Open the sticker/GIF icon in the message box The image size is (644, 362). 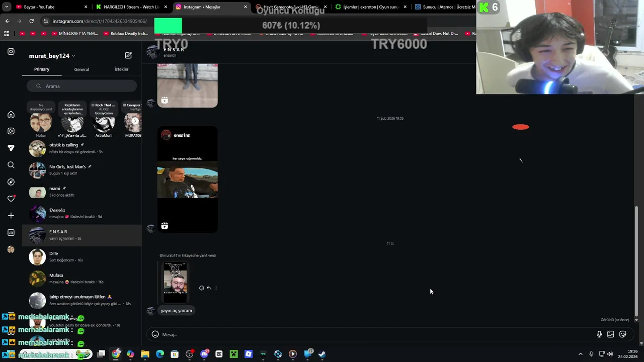click(623, 334)
